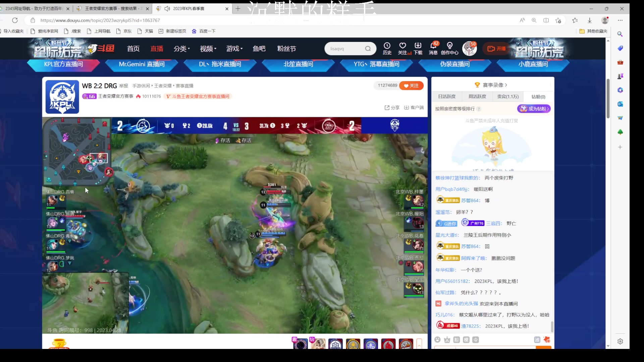Click the search magnifier in the Douyu search box

tap(368, 49)
